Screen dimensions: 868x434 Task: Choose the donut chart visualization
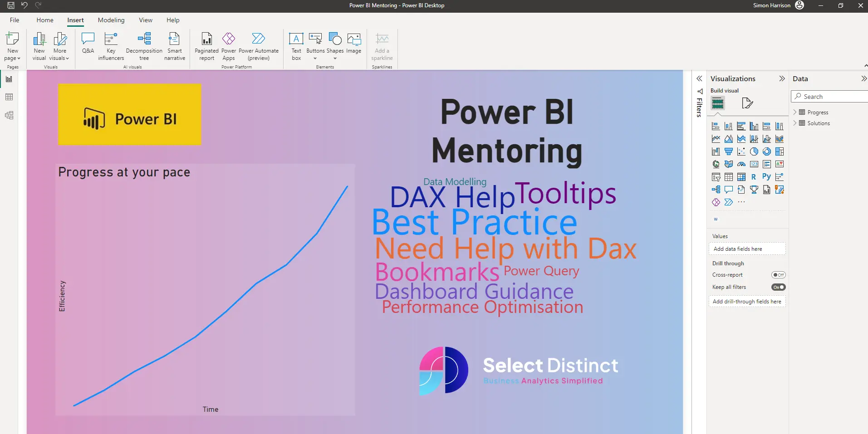(766, 151)
